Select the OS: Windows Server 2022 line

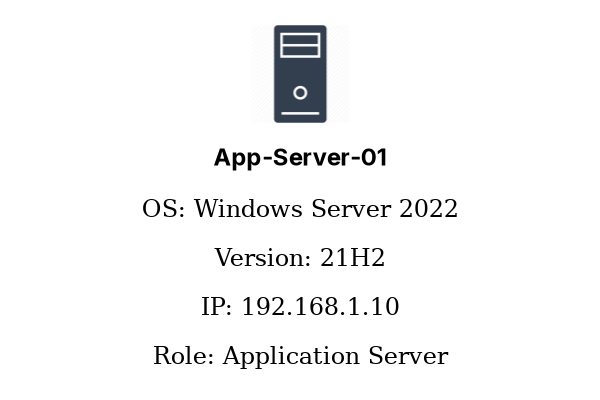coord(300,209)
